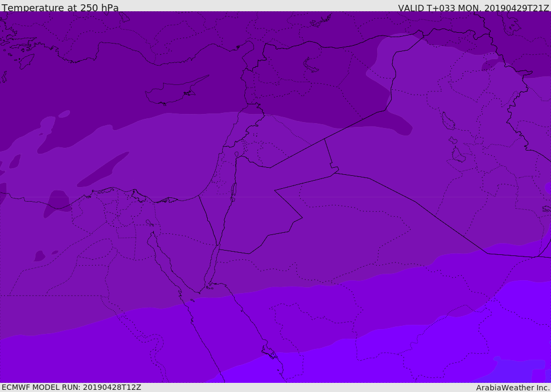The height and width of the screenshot is (392, 551).
Task: Click the 'ECMWF MODEL RUN: 20190428T12Z' text
Action: (72, 387)
